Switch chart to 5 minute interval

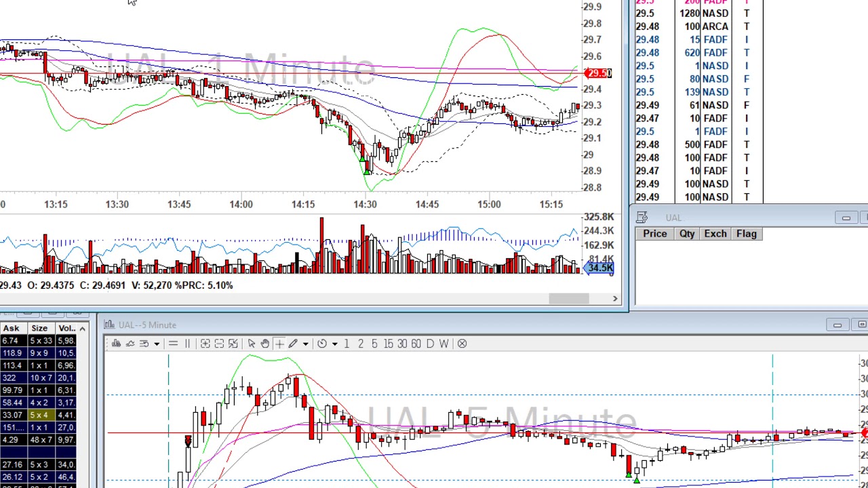[374, 344]
